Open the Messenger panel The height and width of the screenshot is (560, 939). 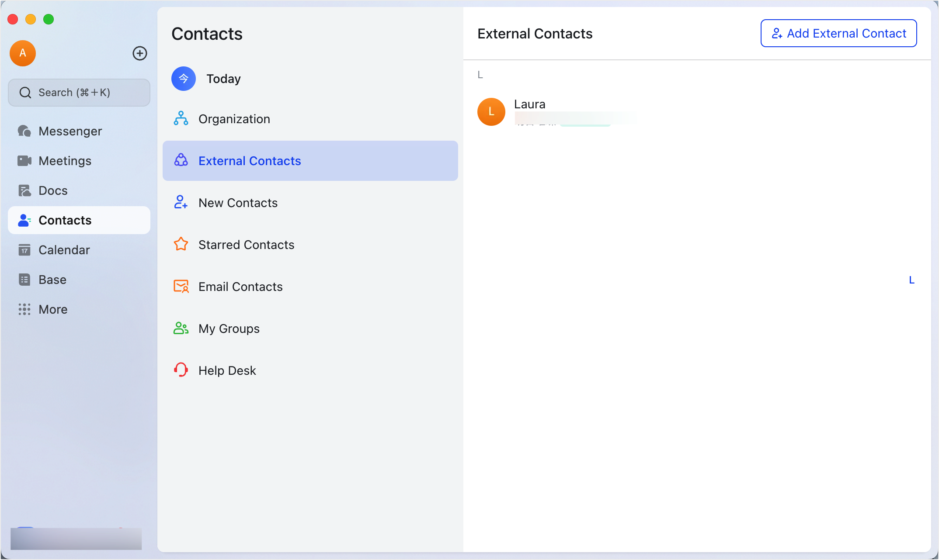70,131
